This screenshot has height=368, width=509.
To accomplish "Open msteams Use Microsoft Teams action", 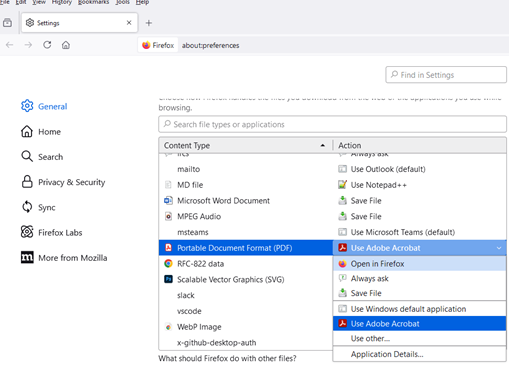I will [419, 232].
